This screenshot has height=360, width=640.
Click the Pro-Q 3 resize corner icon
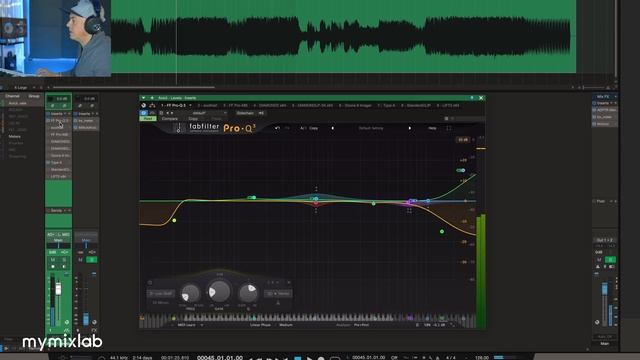452,325
